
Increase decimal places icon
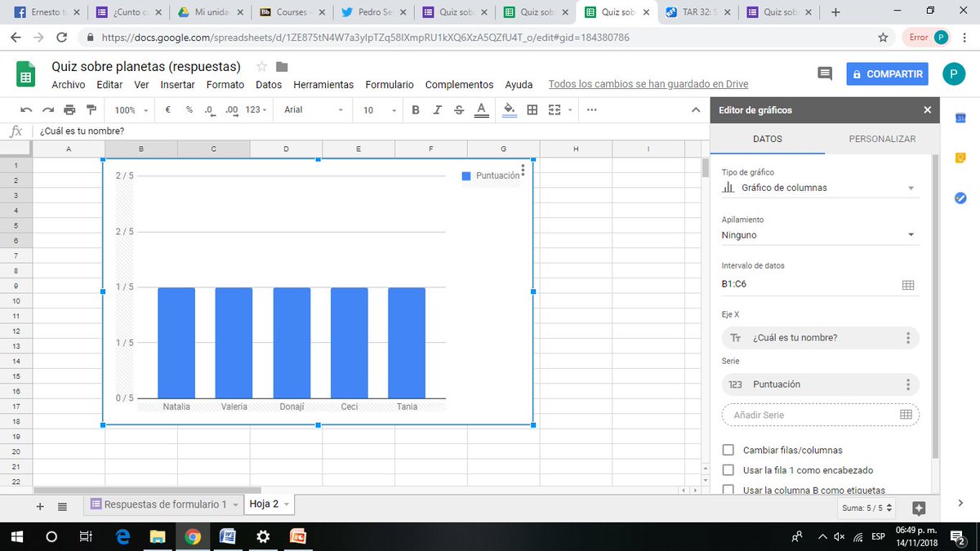coord(231,110)
